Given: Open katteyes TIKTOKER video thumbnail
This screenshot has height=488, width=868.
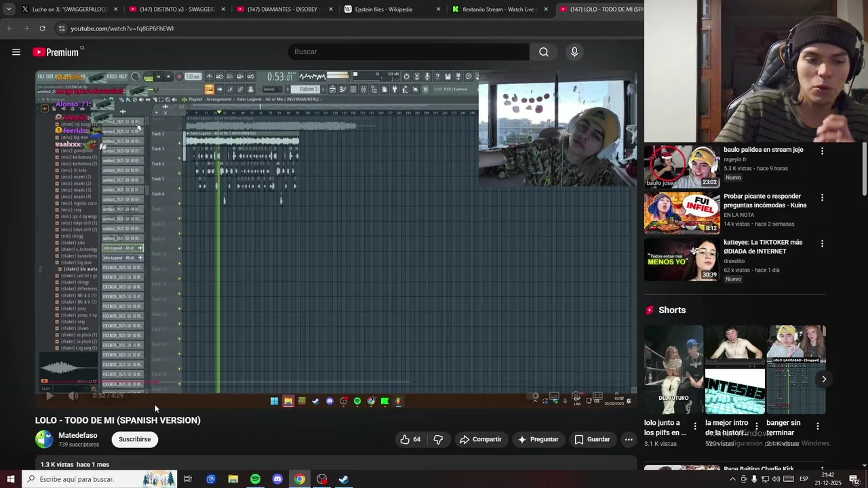Looking at the screenshot, I should (682, 260).
